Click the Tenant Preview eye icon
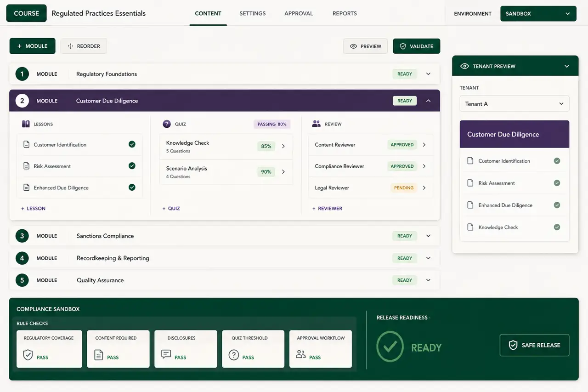 click(x=464, y=66)
